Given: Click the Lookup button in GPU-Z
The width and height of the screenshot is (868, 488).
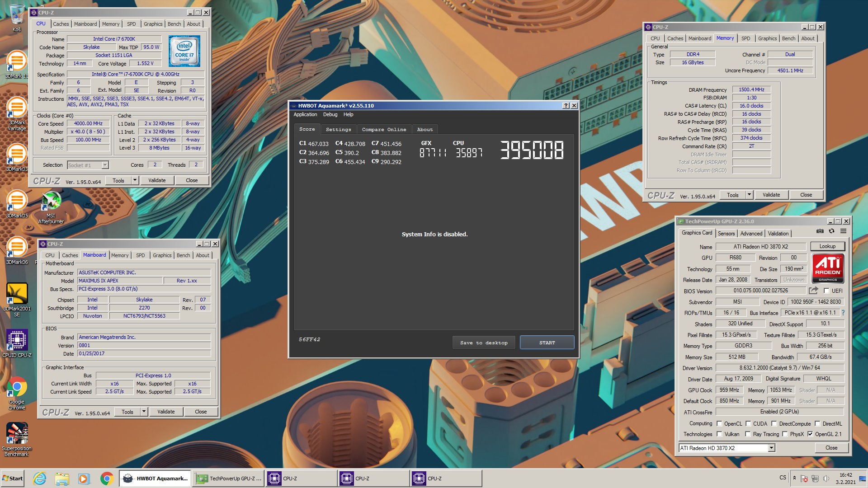Looking at the screenshot, I should pyautogui.click(x=827, y=246).
